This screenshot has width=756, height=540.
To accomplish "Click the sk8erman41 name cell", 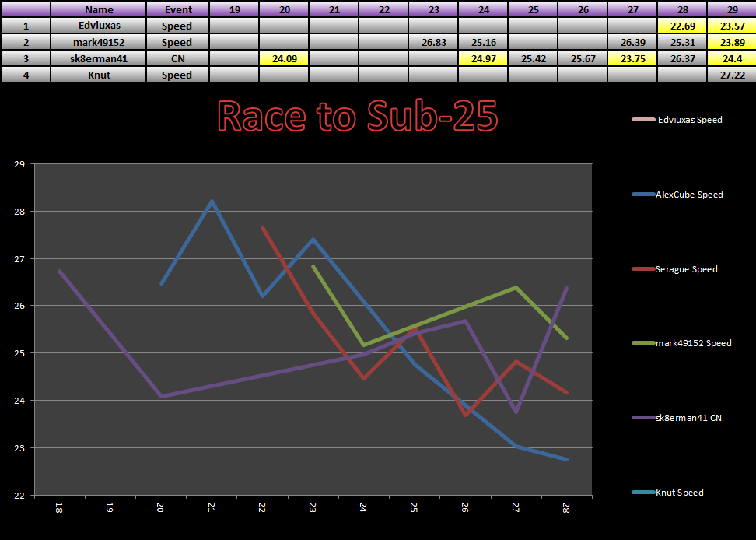I will (x=98, y=58).
